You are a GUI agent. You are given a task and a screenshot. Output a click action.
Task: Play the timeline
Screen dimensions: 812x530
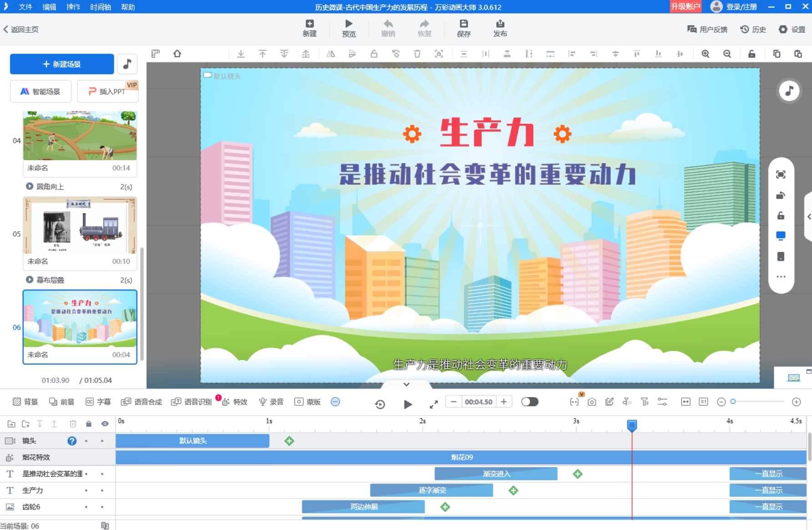[x=408, y=404]
